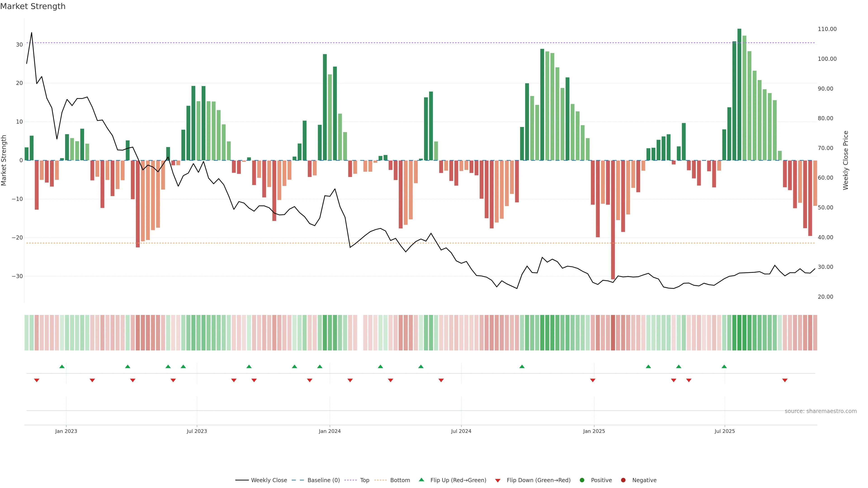Image resolution: width=868 pixels, height=488 pixels.
Task: Click the Jul 2025 x-axis label
Action: click(x=724, y=431)
